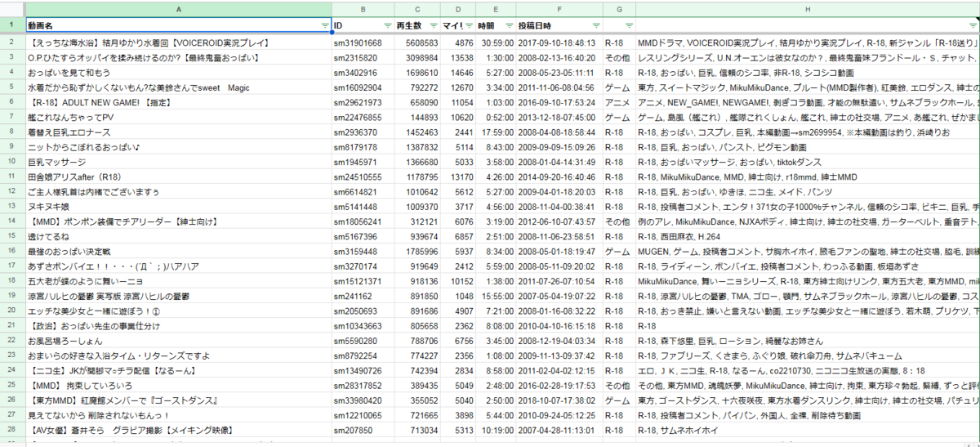Click the 時間 header cell
The height and width of the screenshot is (447, 980).
[x=496, y=25]
